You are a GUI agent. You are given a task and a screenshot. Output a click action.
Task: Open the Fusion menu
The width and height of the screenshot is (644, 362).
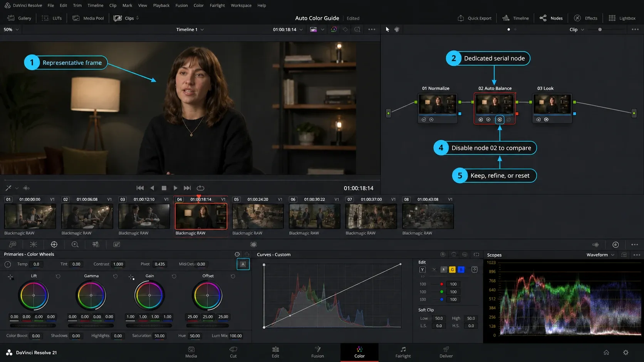(181, 5)
